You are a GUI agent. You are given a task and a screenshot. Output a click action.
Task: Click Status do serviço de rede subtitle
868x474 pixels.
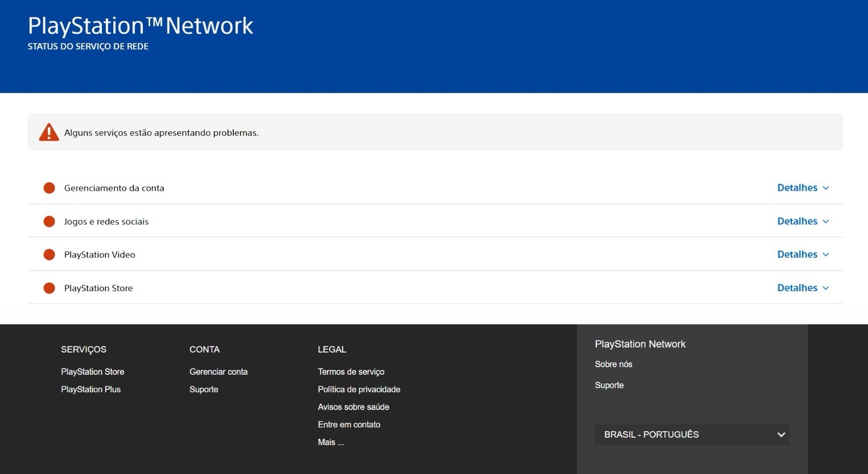pyautogui.click(x=88, y=47)
